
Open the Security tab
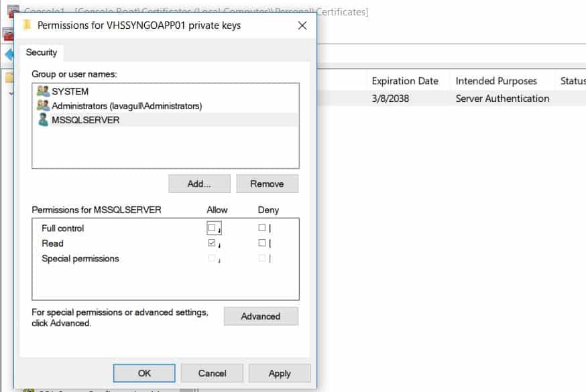pos(41,52)
